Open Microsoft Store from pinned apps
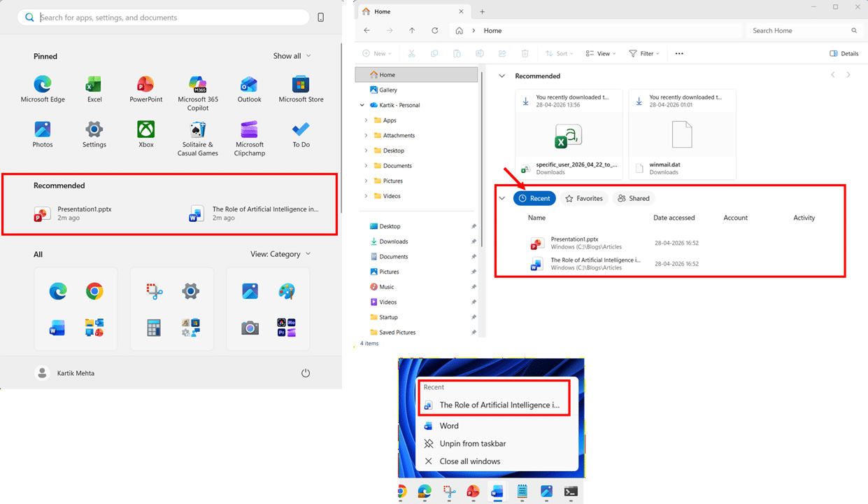This screenshot has width=868, height=504. pos(301,85)
